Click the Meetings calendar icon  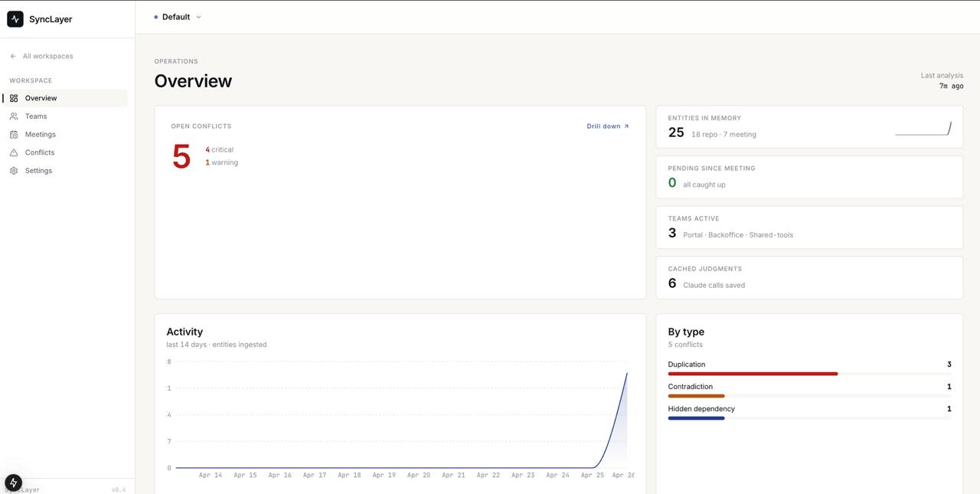[x=14, y=135]
